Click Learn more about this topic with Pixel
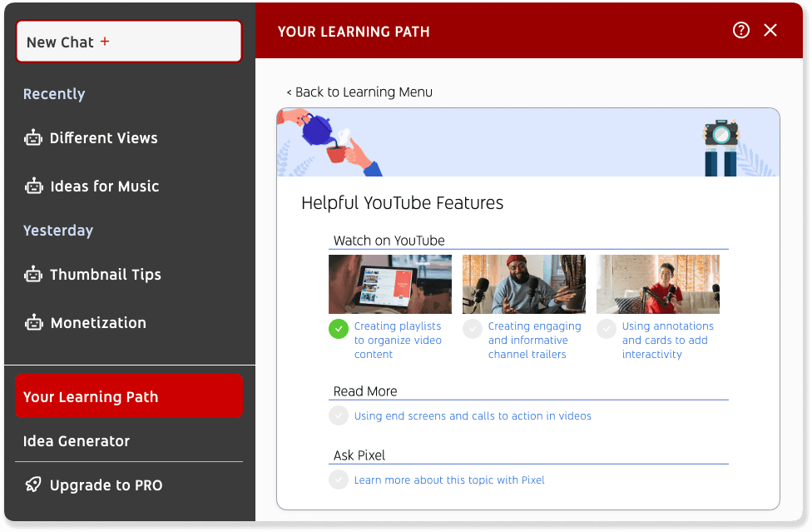The width and height of the screenshot is (812, 532). tap(449, 480)
